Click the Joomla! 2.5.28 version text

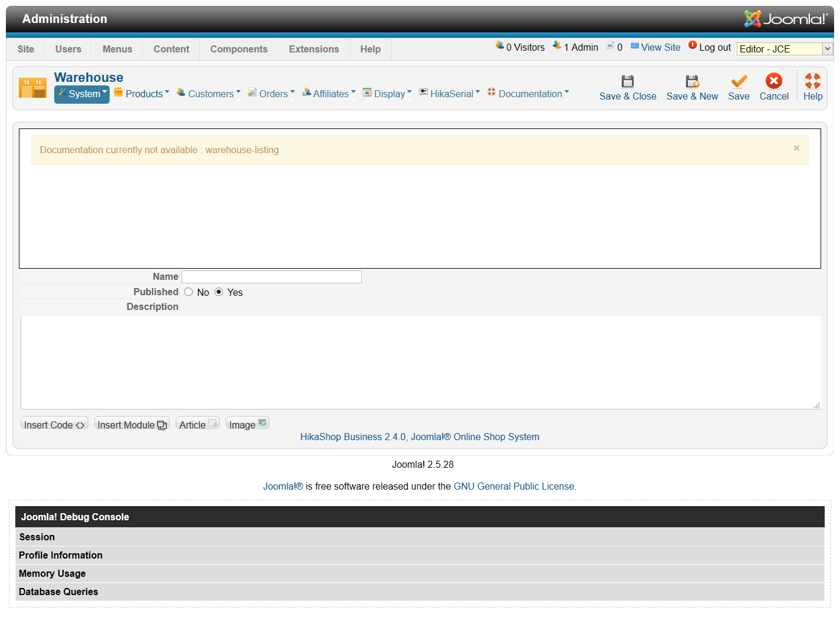point(423,464)
